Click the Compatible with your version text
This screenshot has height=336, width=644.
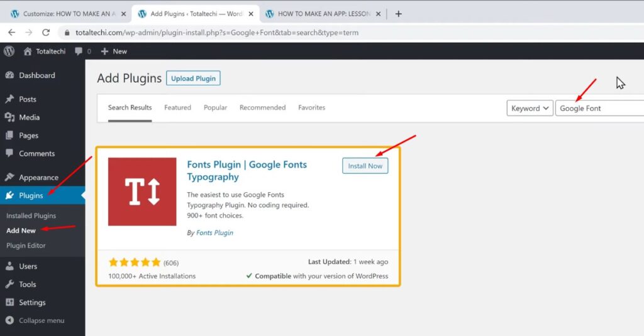coord(317,276)
